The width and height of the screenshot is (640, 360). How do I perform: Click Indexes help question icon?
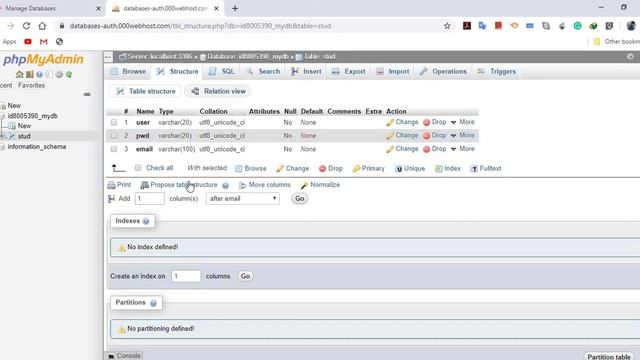click(146, 221)
